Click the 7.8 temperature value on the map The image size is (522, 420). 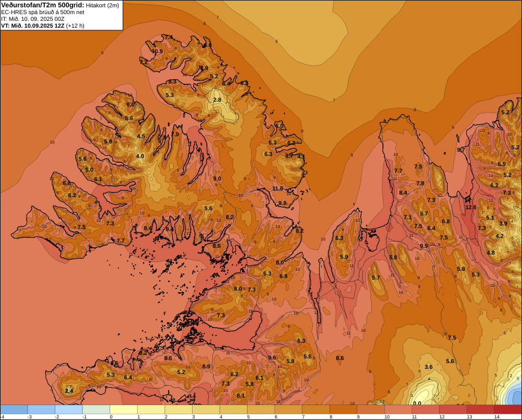pyautogui.click(x=420, y=183)
